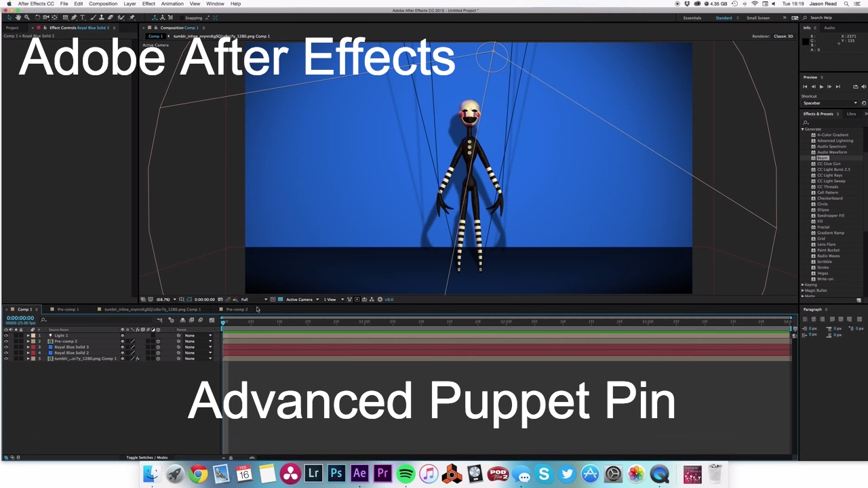Click the Toggle Switches / Modes button

point(146,457)
